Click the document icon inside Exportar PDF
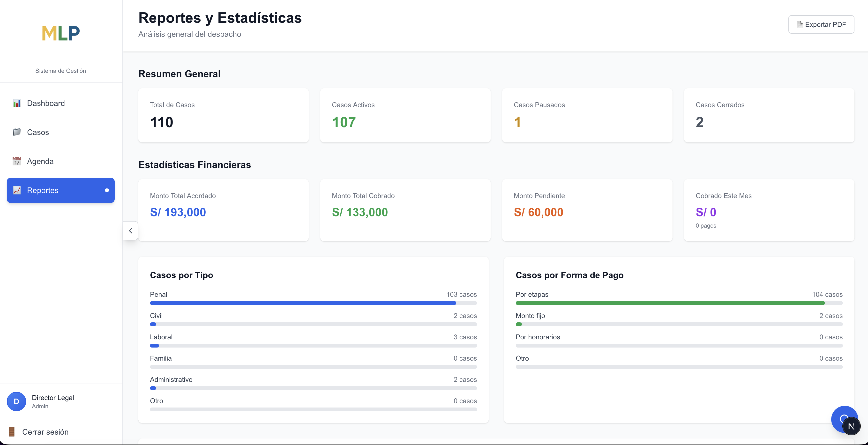The image size is (868, 445). [x=800, y=24]
